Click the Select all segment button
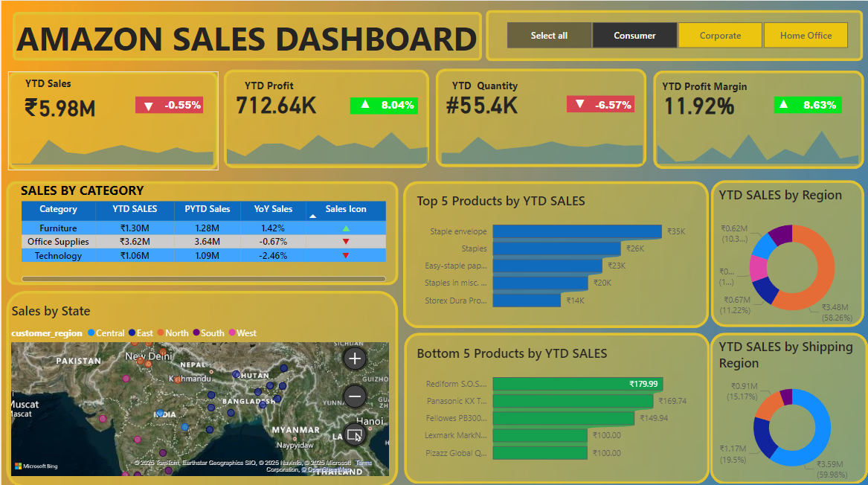The width and height of the screenshot is (868, 485). (549, 35)
